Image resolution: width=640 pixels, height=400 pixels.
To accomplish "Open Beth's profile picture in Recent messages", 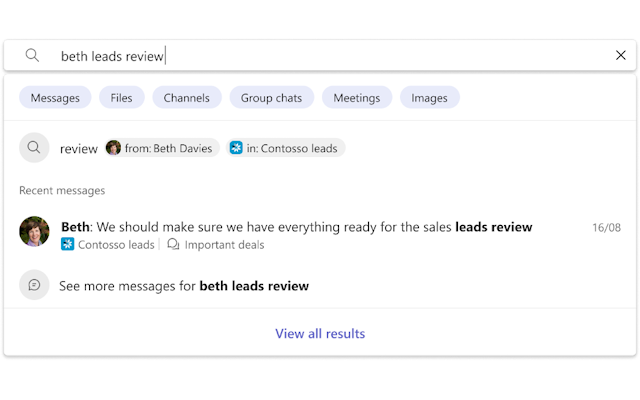I will 34,232.
